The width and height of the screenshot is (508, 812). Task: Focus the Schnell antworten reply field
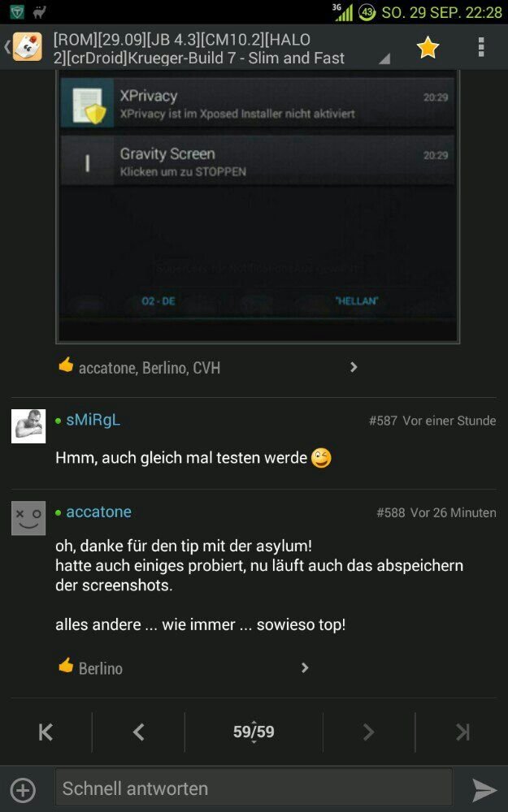[254, 788]
